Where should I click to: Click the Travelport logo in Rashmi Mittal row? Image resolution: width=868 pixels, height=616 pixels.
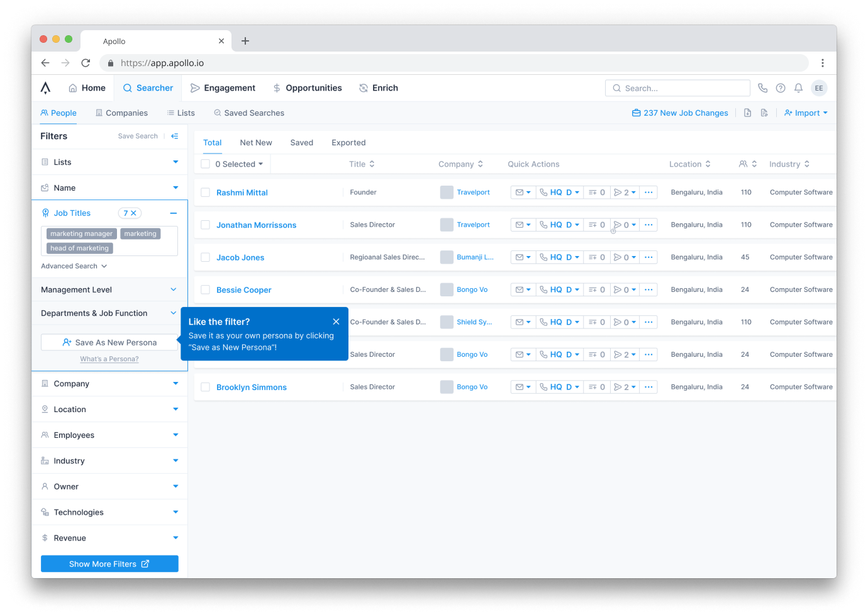pyautogui.click(x=447, y=193)
